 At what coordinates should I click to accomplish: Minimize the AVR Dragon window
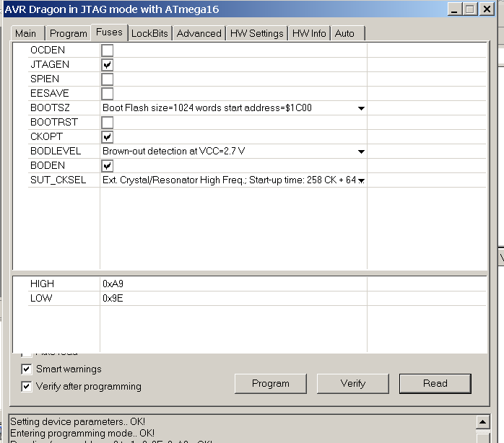click(454, 9)
